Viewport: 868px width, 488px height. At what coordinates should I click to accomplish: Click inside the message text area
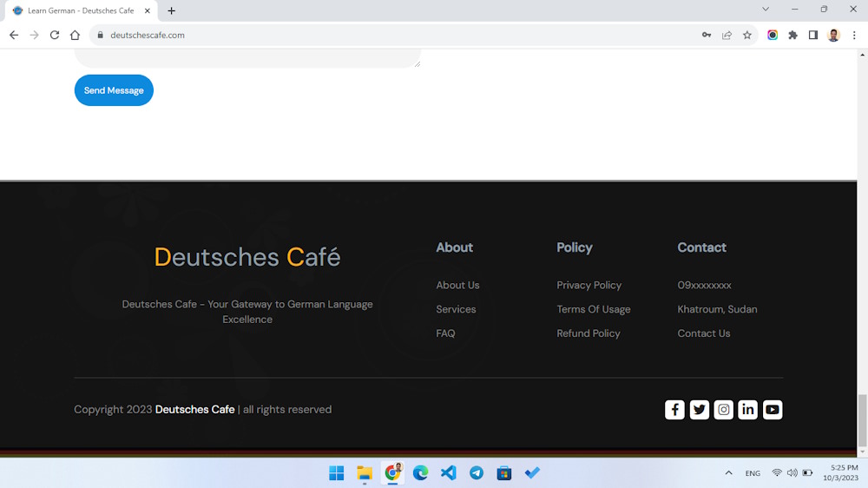point(247,57)
